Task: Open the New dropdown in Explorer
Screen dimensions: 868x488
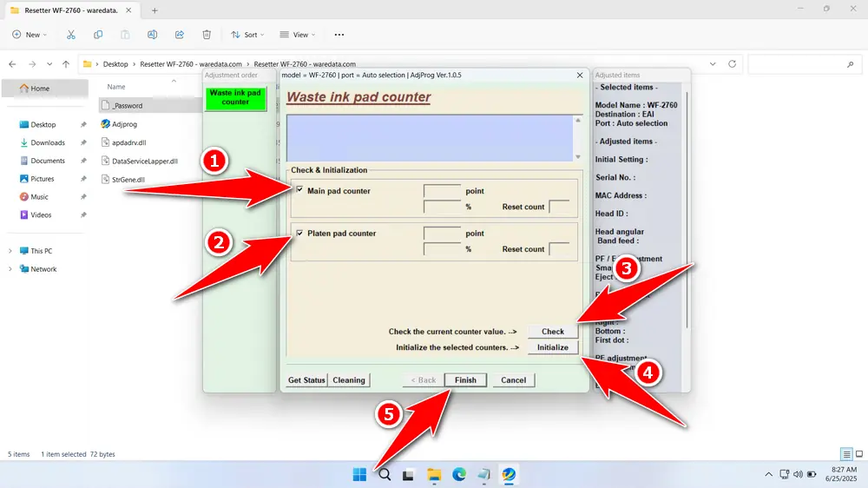Action: 30,35
